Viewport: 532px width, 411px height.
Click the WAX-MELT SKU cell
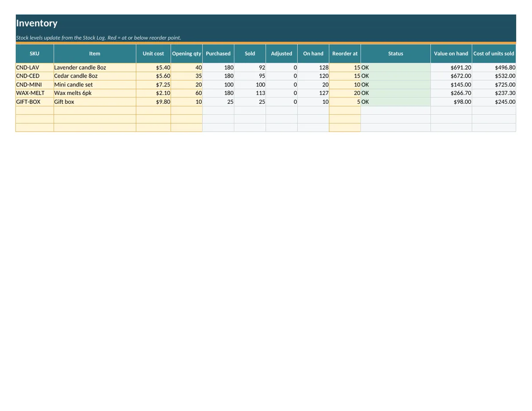tap(35, 93)
